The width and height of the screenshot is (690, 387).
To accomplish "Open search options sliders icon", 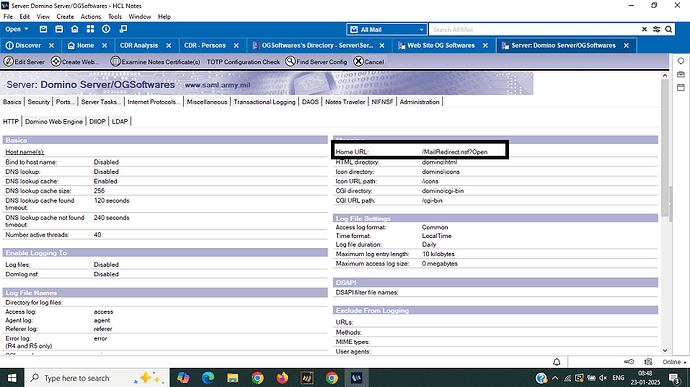I will point(657,29).
